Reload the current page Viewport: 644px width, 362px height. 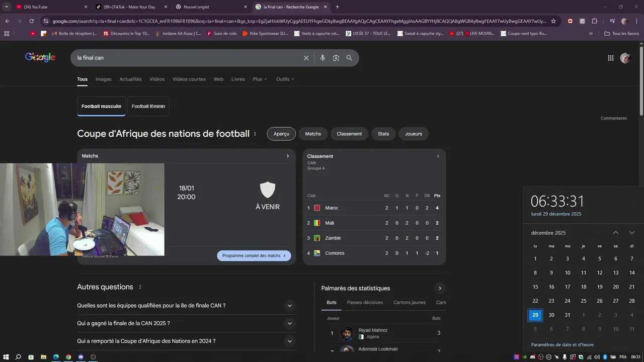click(31, 21)
